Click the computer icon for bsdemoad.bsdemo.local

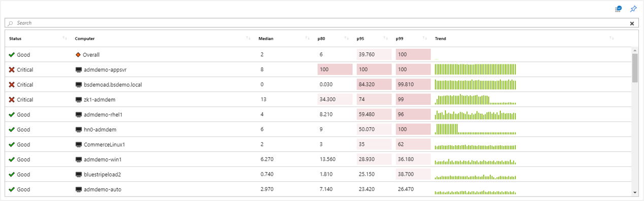(79, 85)
